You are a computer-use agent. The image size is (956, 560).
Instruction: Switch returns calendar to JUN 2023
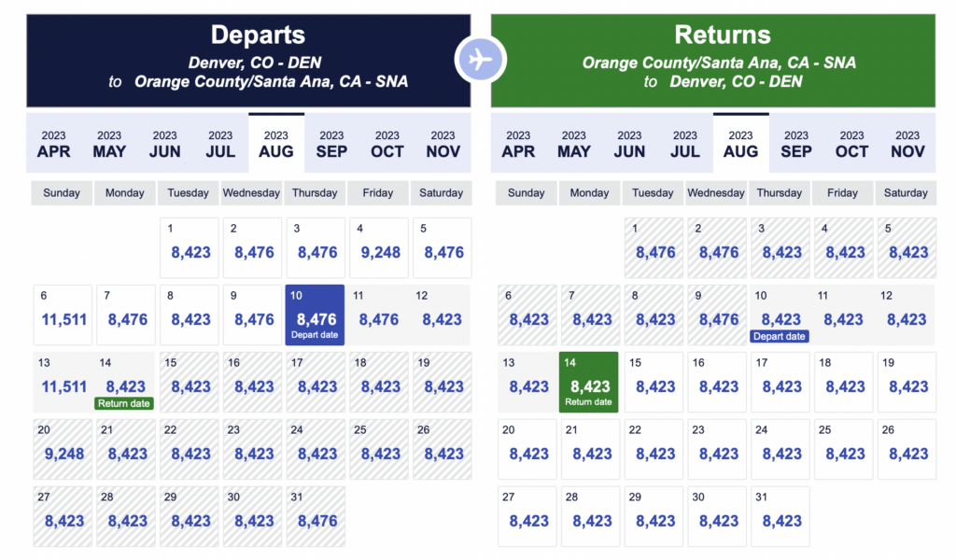629,142
